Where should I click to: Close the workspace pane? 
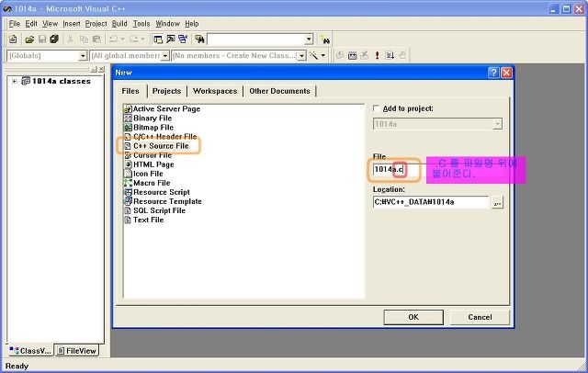[102, 69]
